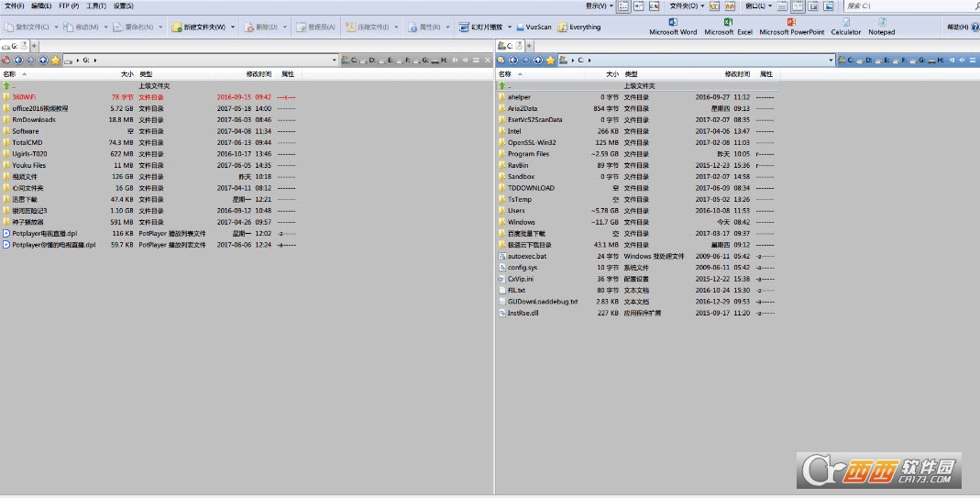The image size is (980, 498).
Task: Click the 移动(M) move button
Action: click(x=81, y=27)
